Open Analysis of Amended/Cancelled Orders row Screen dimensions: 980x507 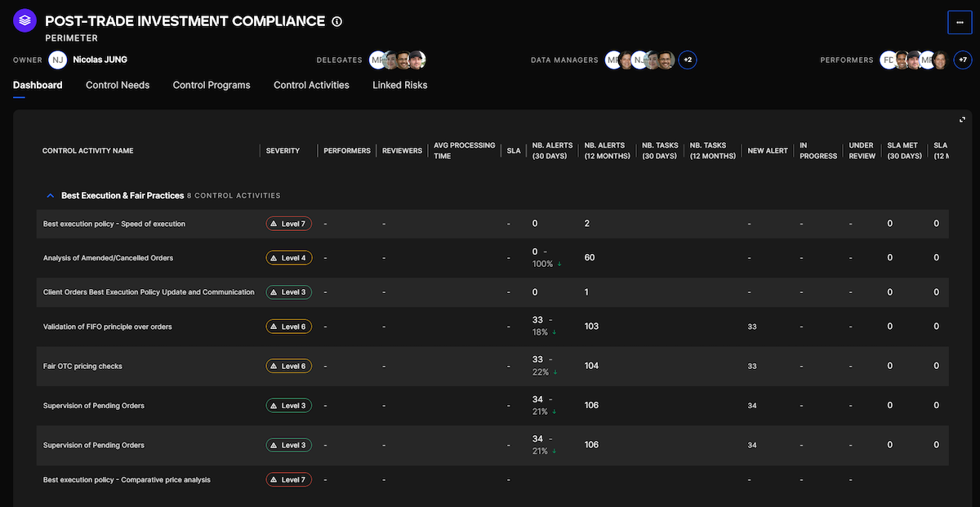click(x=108, y=258)
